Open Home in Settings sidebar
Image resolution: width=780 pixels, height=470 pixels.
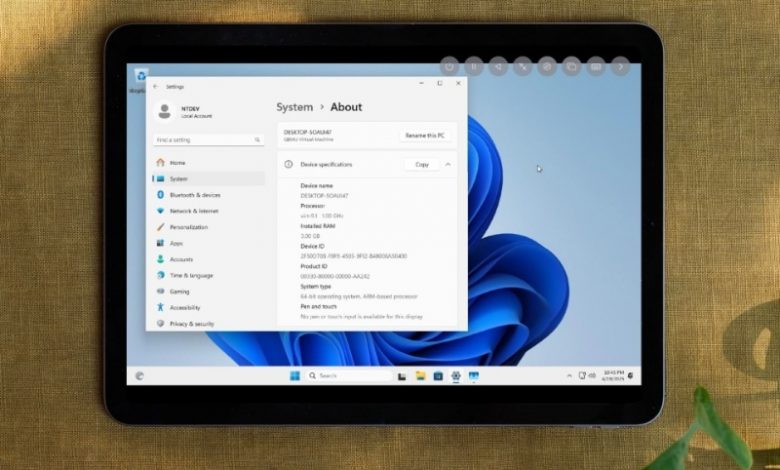pyautogui.click(x=208, y=163)
